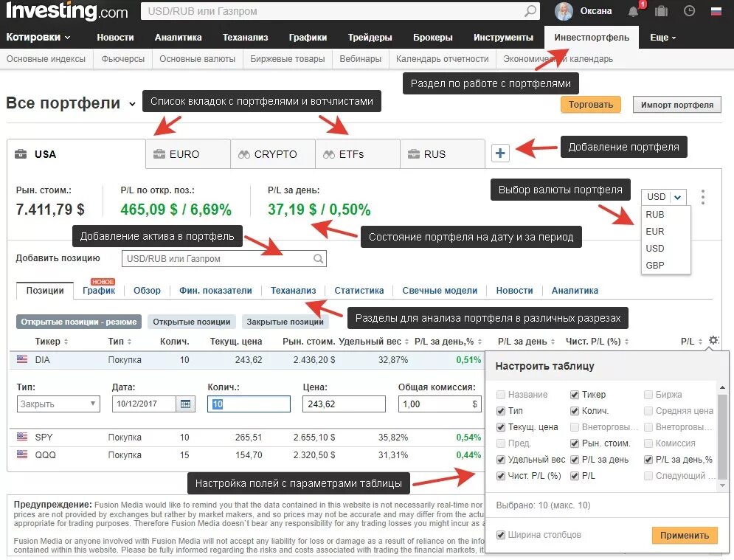Focus the Колич. quantity input

point(249,404)
